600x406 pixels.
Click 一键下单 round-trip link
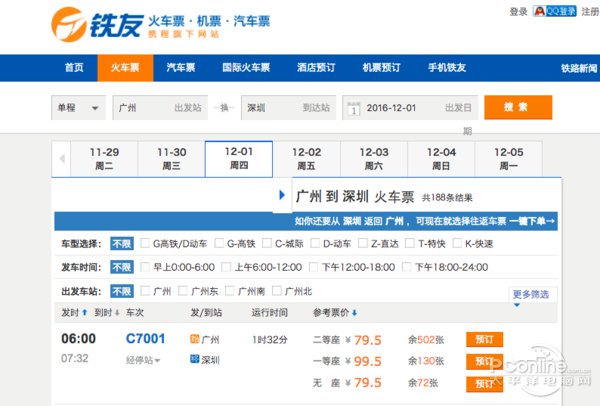[532, 221]
